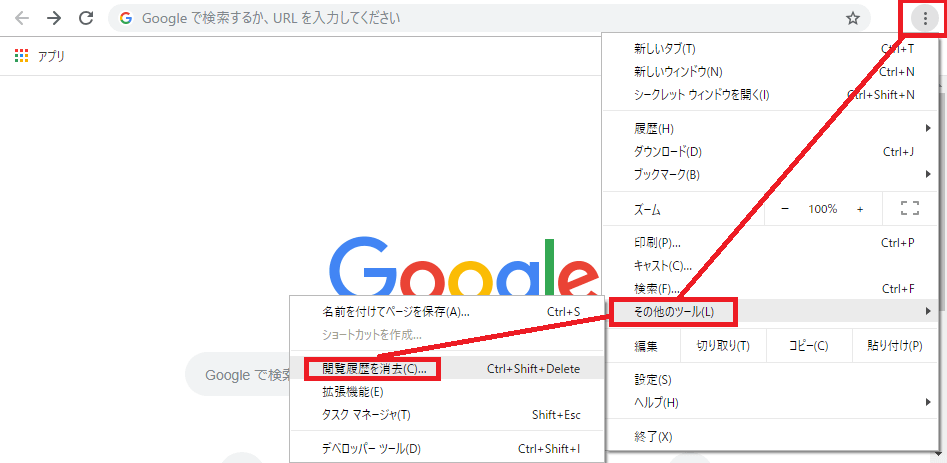Open 拡張機能(E) from submenu
The width and height of the screenshot is (947, 463).
tap(447, 392)
